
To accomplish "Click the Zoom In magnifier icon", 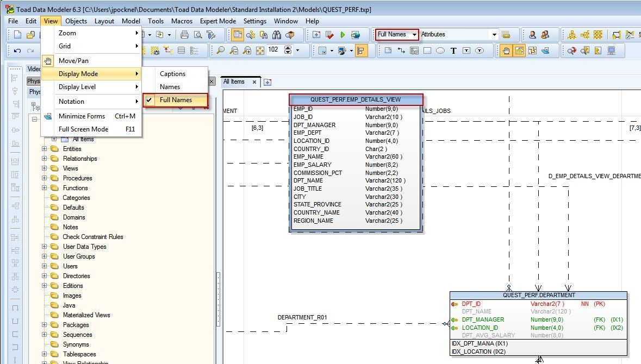I will point(247,51).
